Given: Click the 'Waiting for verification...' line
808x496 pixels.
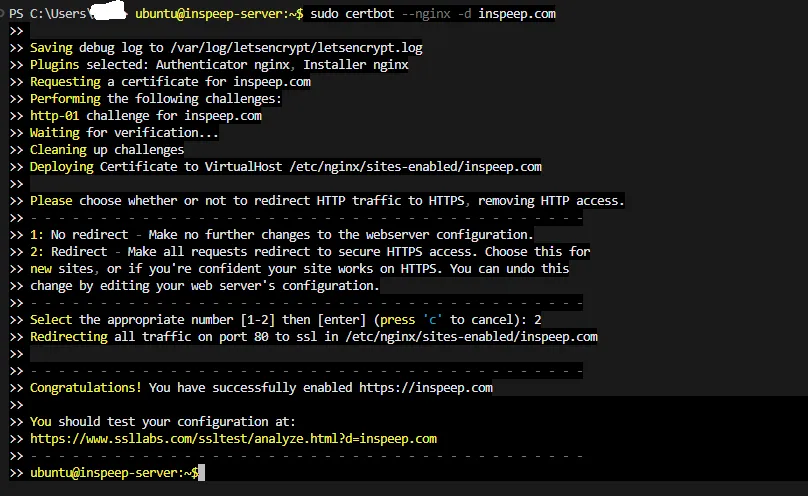Looking at the screenshot, I should point(124,133).
